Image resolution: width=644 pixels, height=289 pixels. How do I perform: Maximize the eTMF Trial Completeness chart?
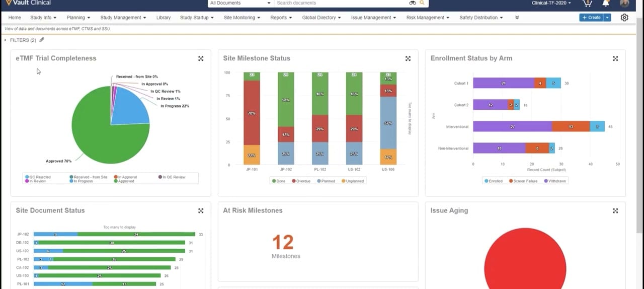201,58
